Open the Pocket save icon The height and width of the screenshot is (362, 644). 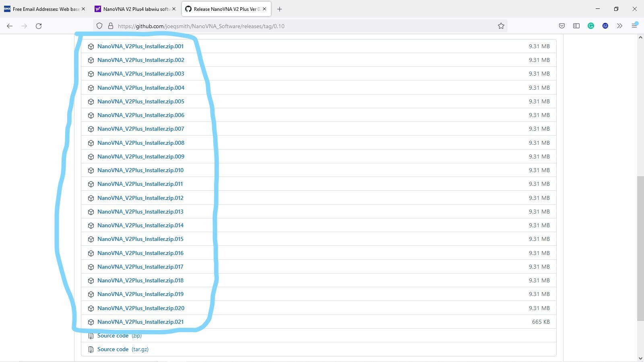[562, 26]
